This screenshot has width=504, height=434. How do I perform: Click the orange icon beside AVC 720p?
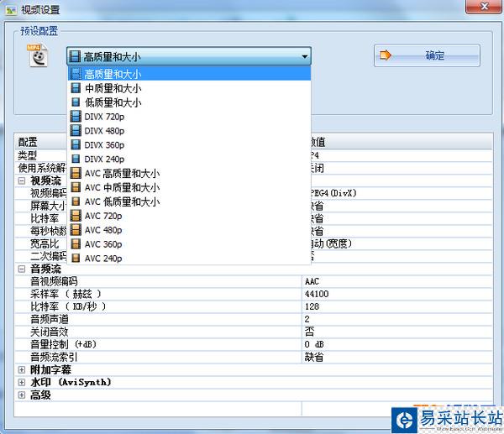(76, 216)
